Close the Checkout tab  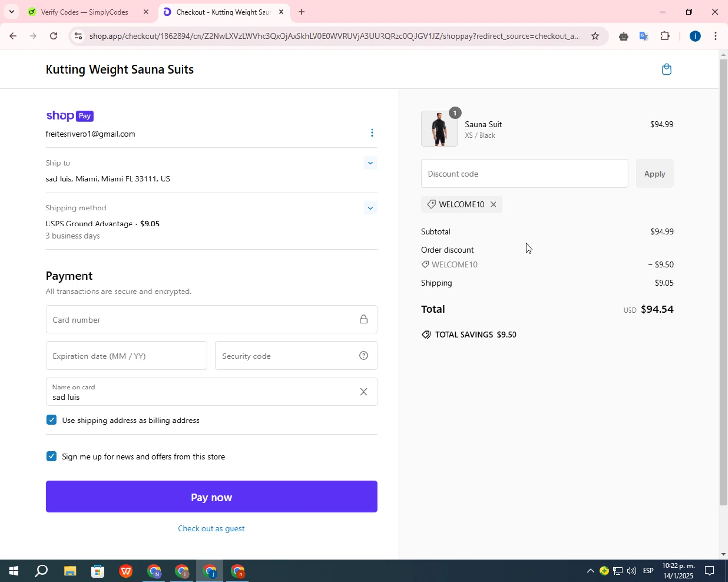(281, 12)
